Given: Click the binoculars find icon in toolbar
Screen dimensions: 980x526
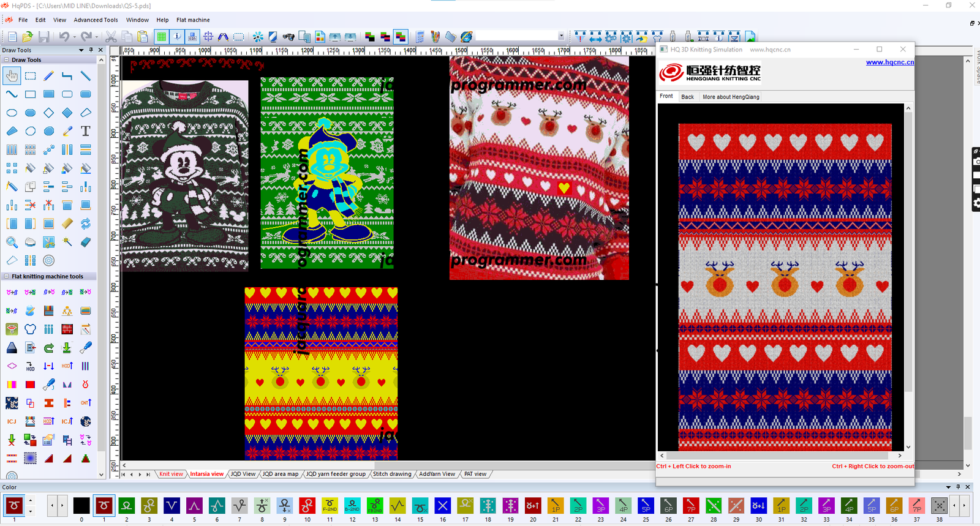Looking at the screenshot, I should click(288, 37).
